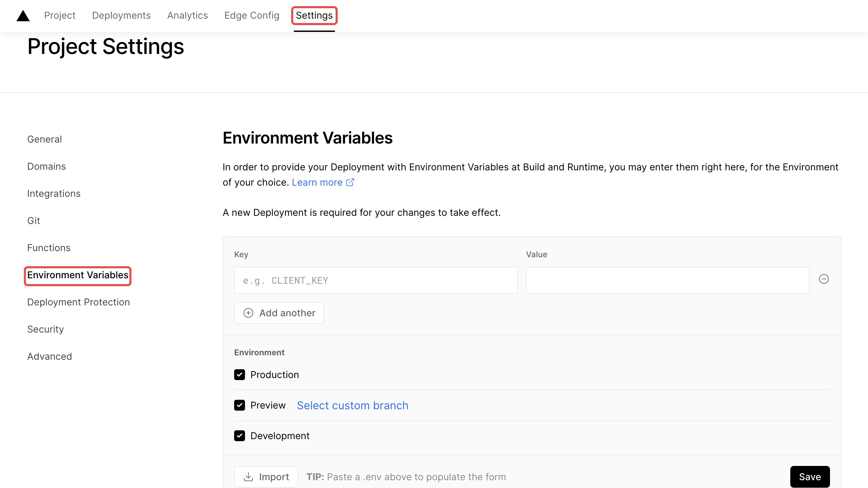Viewport: 868px width, 488px height.
Task: Click the download icon in Import button
Action: tap(248, 477)
